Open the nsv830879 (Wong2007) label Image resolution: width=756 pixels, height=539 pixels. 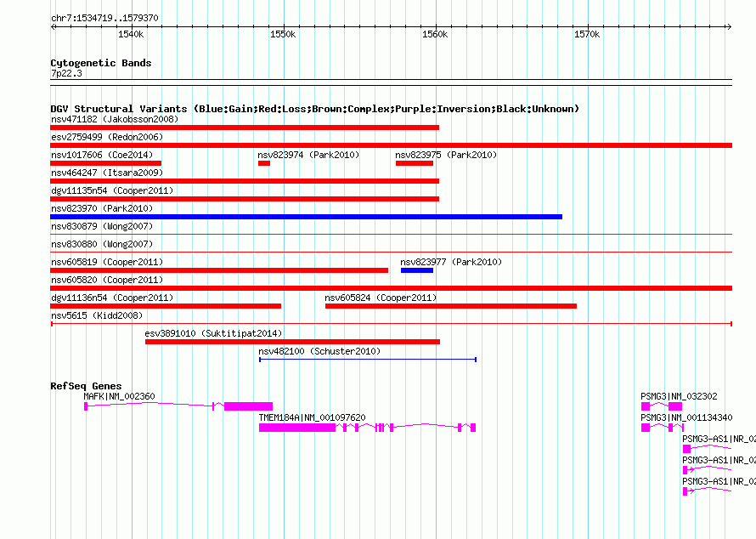click(x=102, y=226)
